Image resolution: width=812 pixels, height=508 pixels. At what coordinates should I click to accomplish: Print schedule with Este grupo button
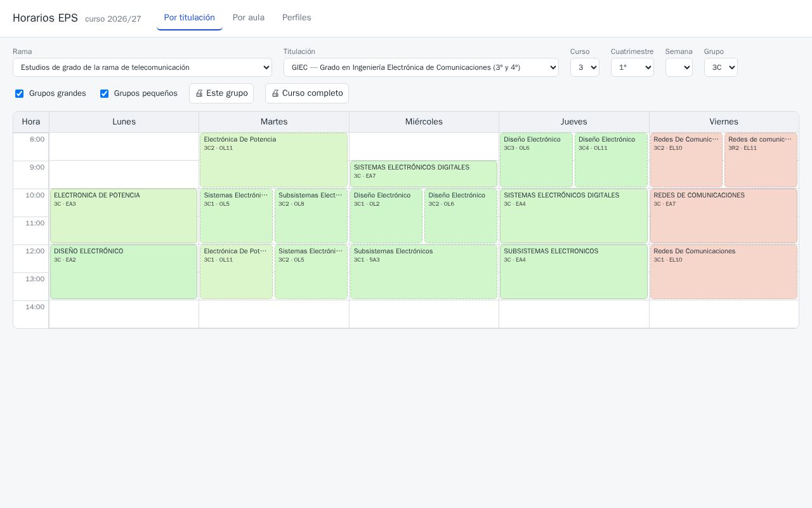(x=221, y=93)
